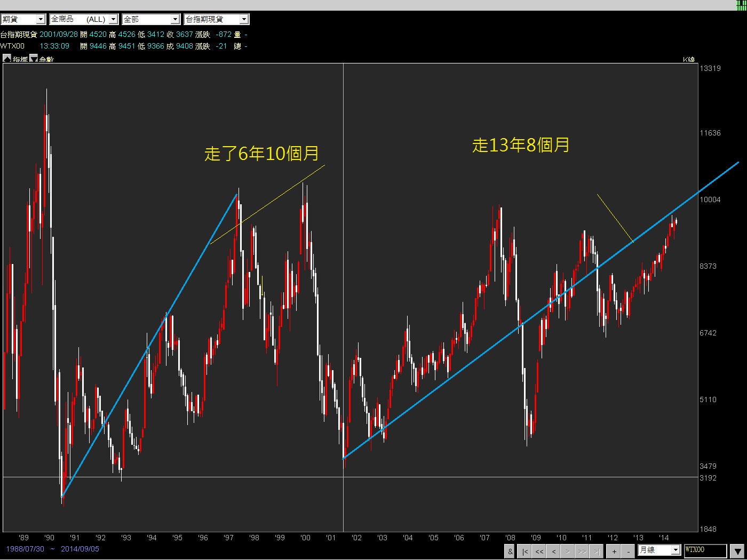Click the up-arrow 指標 indicator icon
Viewport: 747px width, 560px height.
pyautogui.click(x=7, y=58)
